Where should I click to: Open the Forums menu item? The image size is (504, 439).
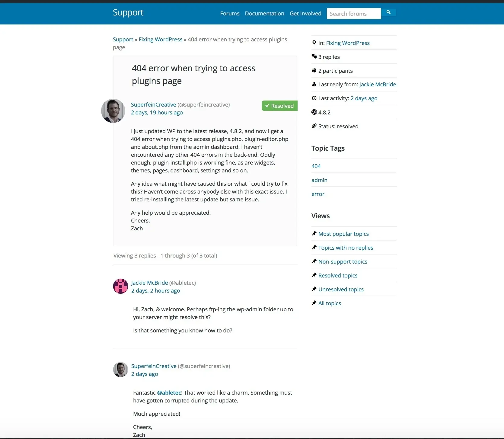[x=230, y=14]
